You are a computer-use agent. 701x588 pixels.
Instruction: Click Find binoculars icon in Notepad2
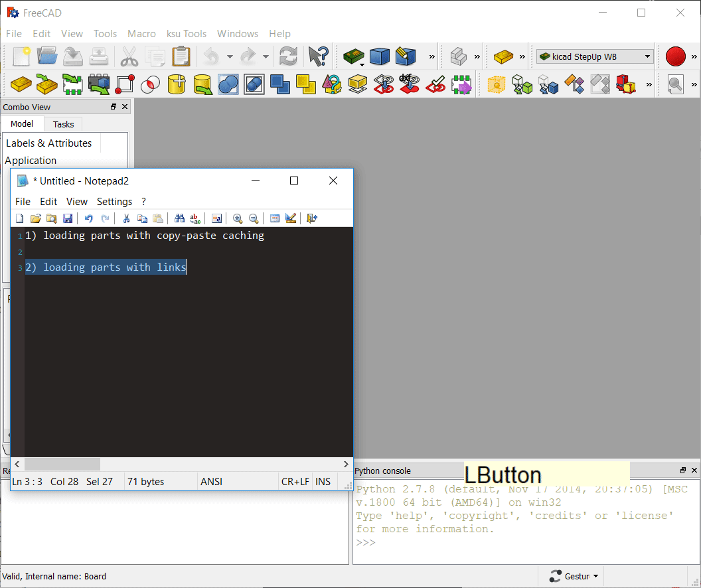click(x=179, y=218)
